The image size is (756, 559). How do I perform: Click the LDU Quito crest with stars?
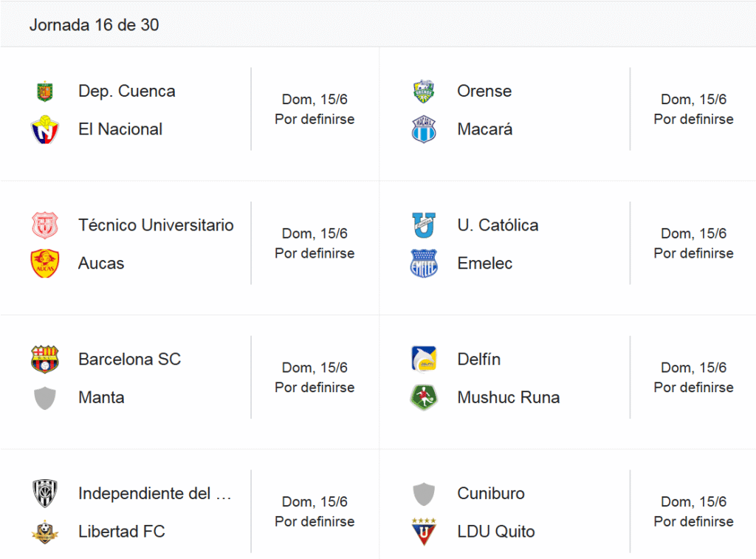click(424, 532)
